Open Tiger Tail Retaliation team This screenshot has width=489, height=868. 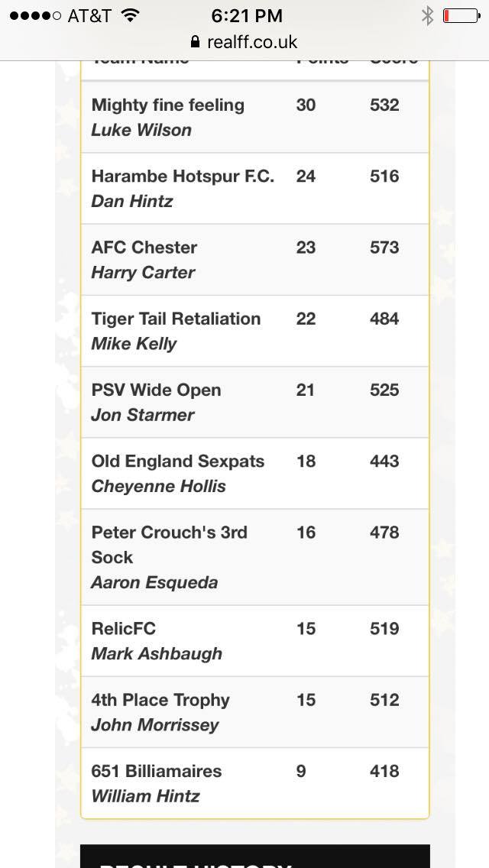pyautogui.click(x=176, y=319)
